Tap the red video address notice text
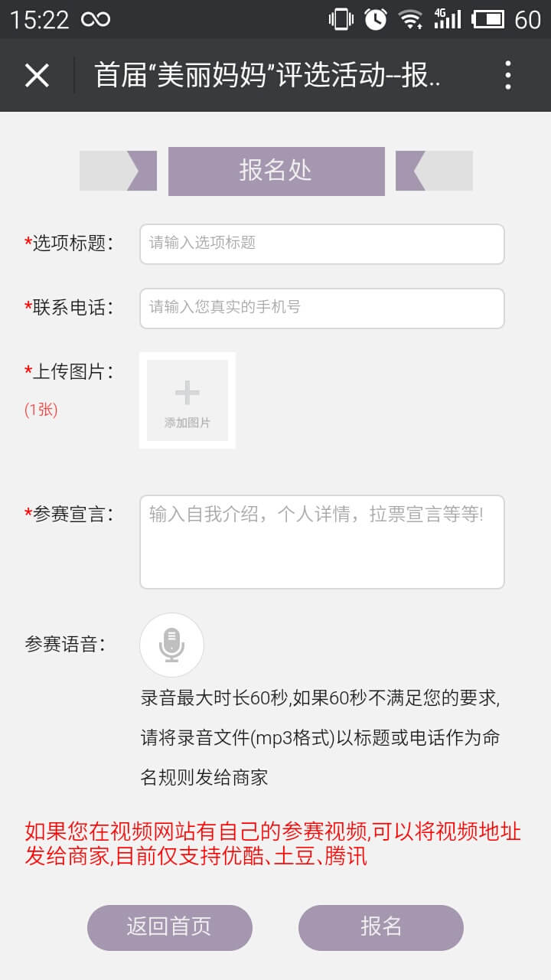Screen dimensions: 551x980 (272, 843)
